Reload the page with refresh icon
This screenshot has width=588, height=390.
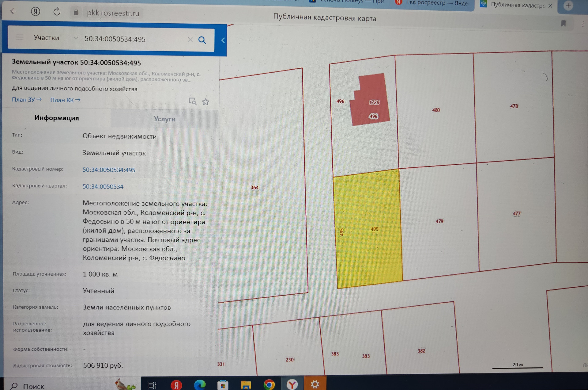click(x=57, y=12)
